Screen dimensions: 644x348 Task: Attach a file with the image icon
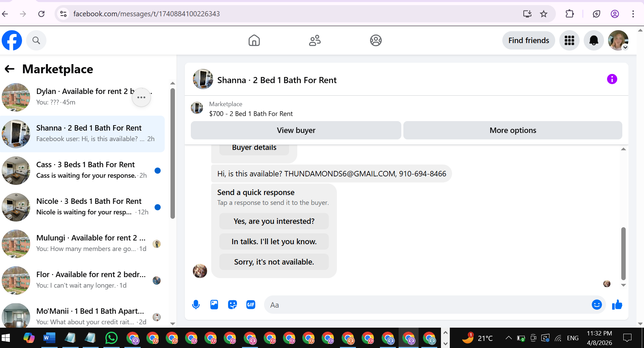214,305
